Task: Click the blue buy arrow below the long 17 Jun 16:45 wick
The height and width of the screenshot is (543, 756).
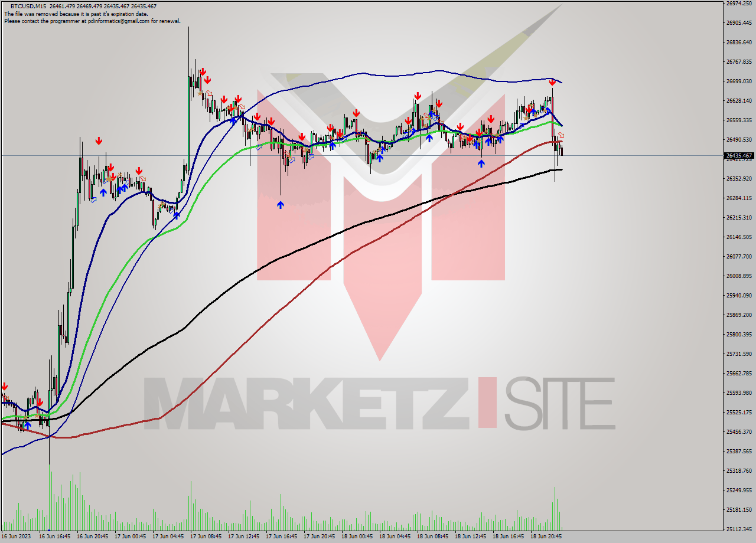Action: tap(280, 205)
